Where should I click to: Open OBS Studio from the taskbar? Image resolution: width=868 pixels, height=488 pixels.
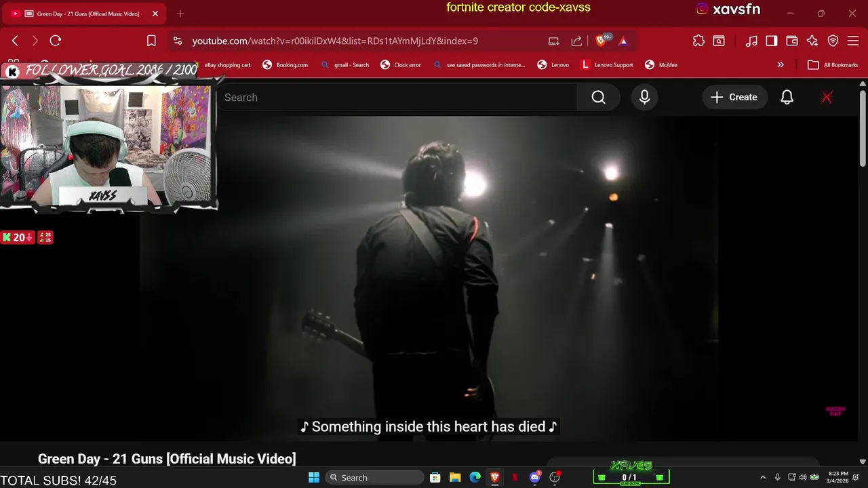click(555, 477)
